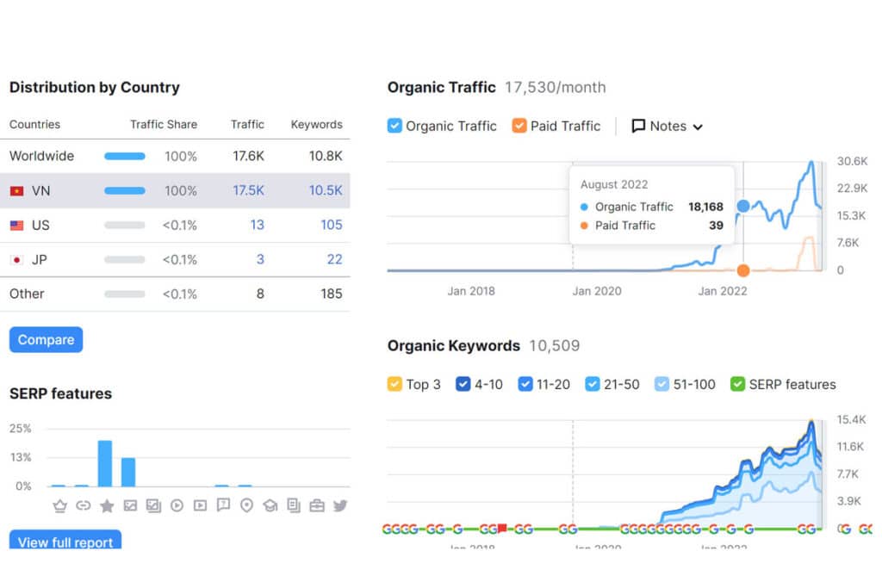Open VN keywords value 10.5K
The width and height of the screenshot is (882, 588).
[x=326, y=190]
